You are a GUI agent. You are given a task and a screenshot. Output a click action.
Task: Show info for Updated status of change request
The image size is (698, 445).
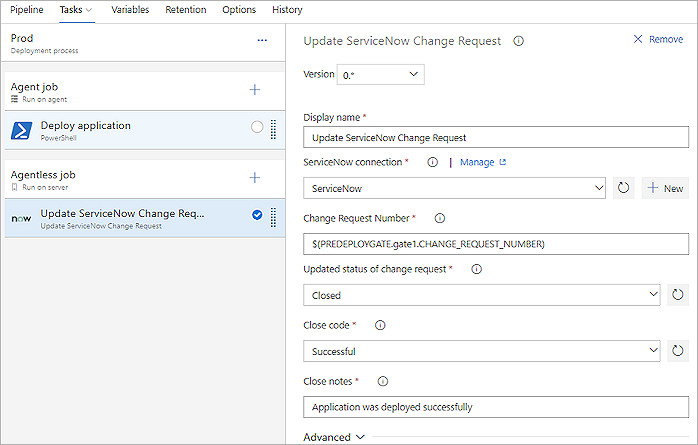(476, 269)
